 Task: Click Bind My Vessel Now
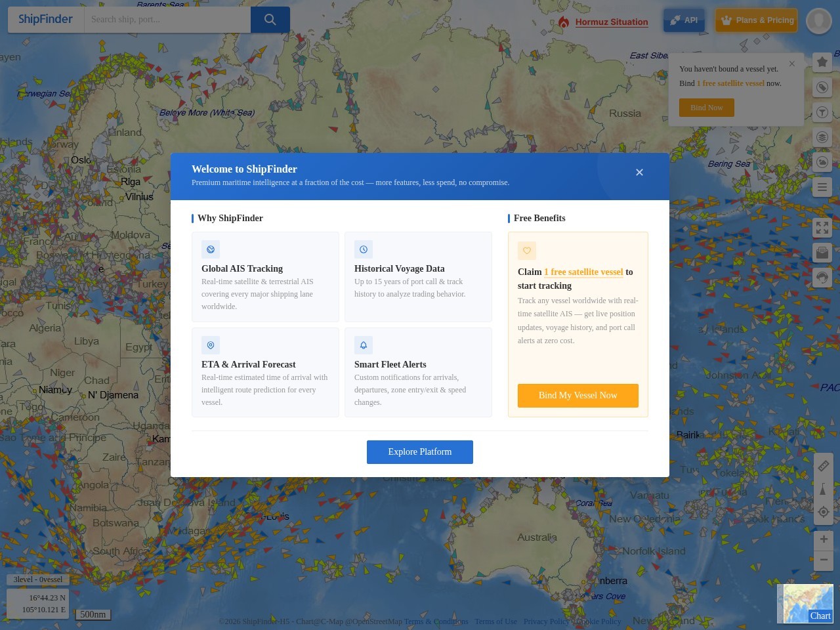(578, 396)
